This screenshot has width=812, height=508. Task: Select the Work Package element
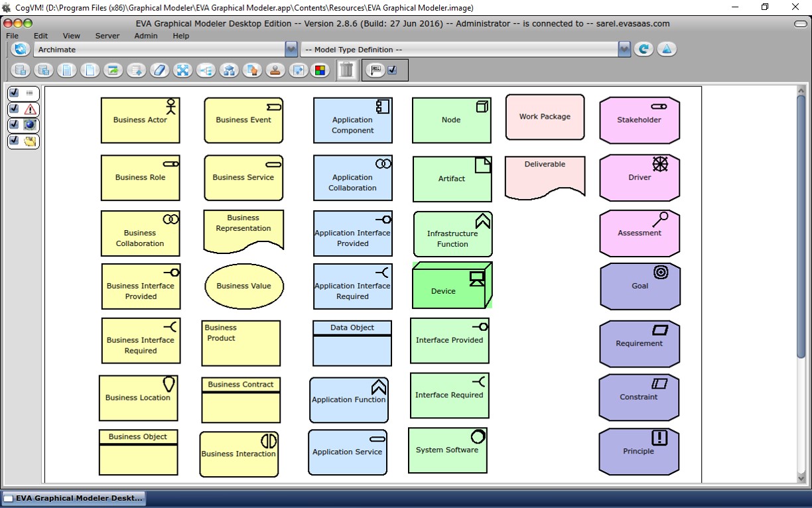545,117
